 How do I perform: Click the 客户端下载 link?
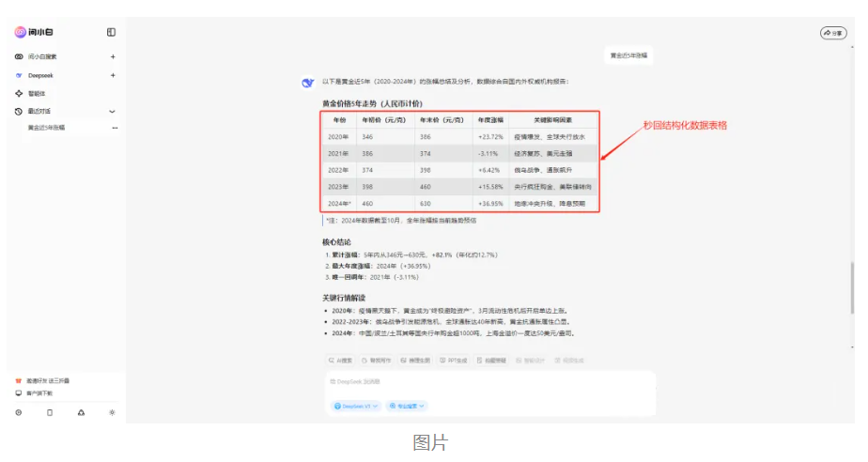click(x=35, y=393)
